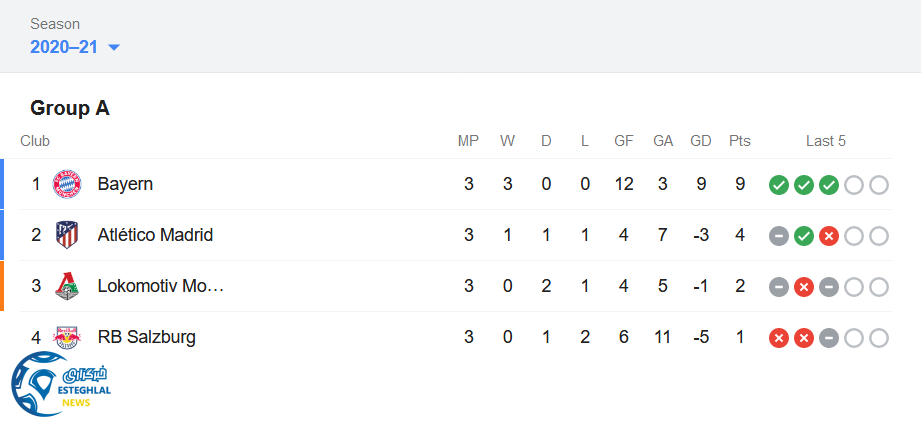921x435 pixels.
Task: Open the 2020–21 season dropdown
Action: tap(64, 47)
